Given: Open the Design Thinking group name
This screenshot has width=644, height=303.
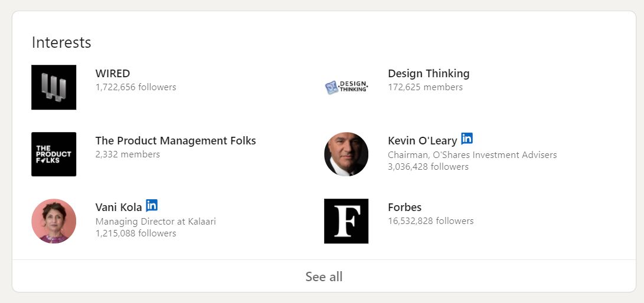Looking at the screenshot, I should click(x=429, y=74).
